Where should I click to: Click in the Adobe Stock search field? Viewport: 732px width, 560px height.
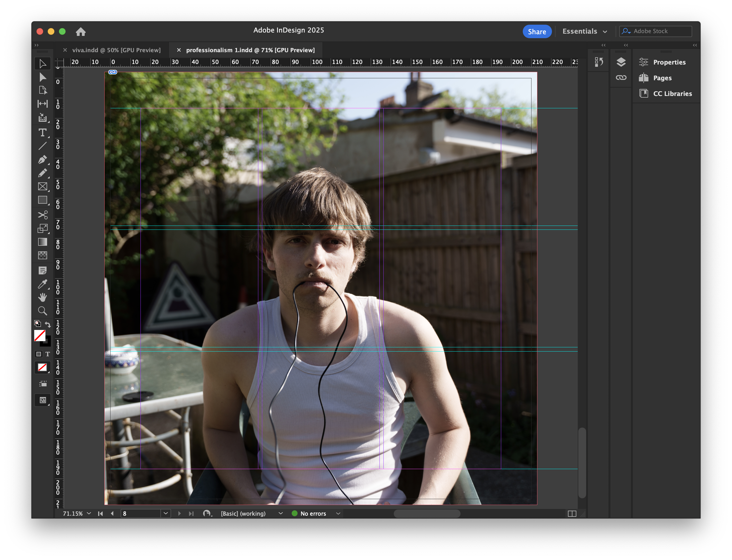tap(655, 31)
